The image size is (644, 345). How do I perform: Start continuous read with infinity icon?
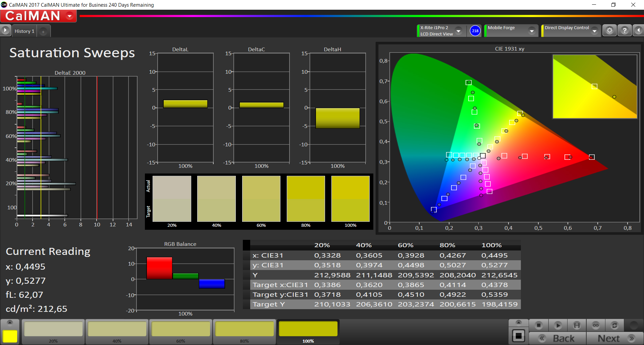[x=596, y=325]
